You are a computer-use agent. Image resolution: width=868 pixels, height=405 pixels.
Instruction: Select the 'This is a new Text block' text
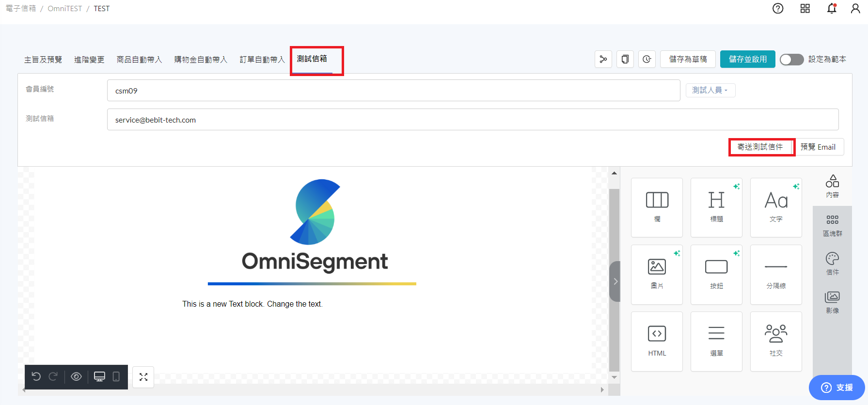coord(252,304)
